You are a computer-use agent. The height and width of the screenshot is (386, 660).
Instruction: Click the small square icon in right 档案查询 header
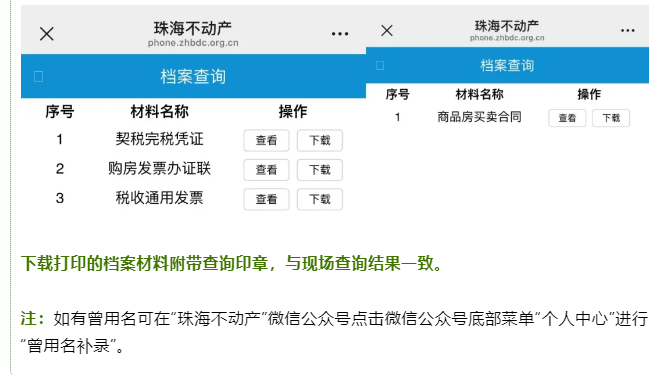380,66
